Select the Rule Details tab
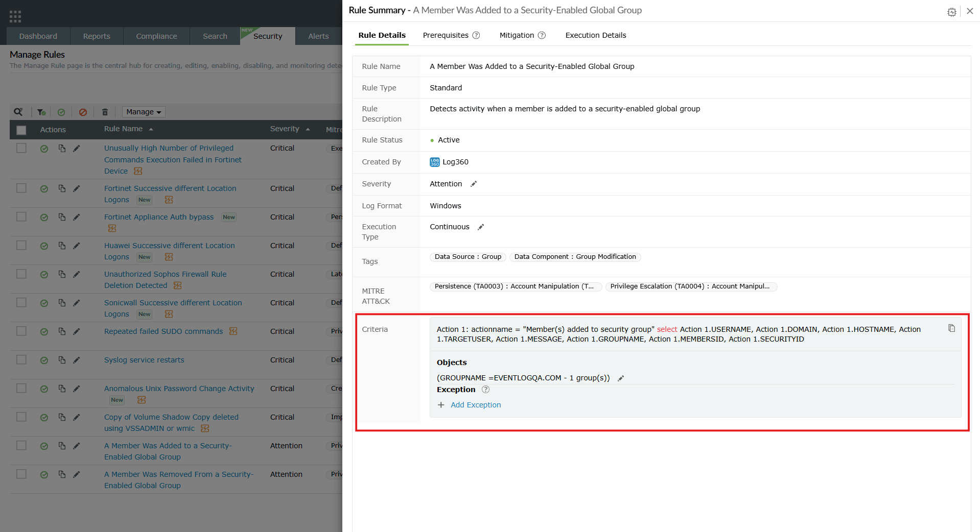 pyautogui.click(x=382, y=35)
